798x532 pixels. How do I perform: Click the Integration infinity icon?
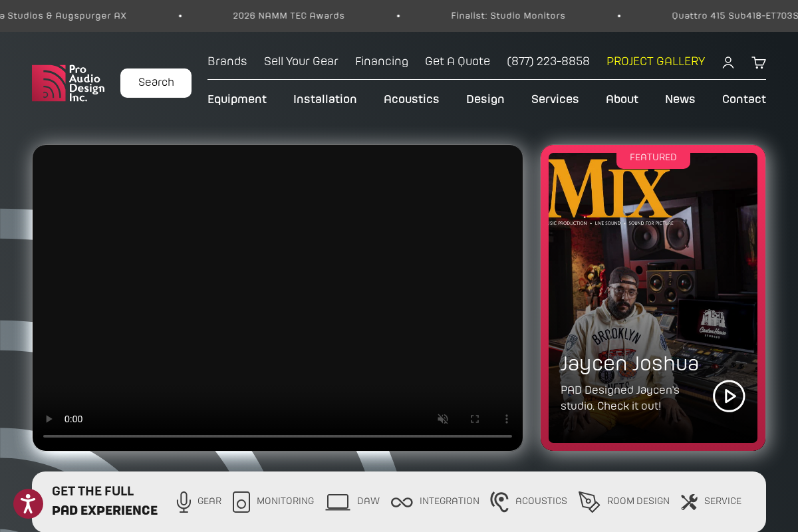point(402,502)
